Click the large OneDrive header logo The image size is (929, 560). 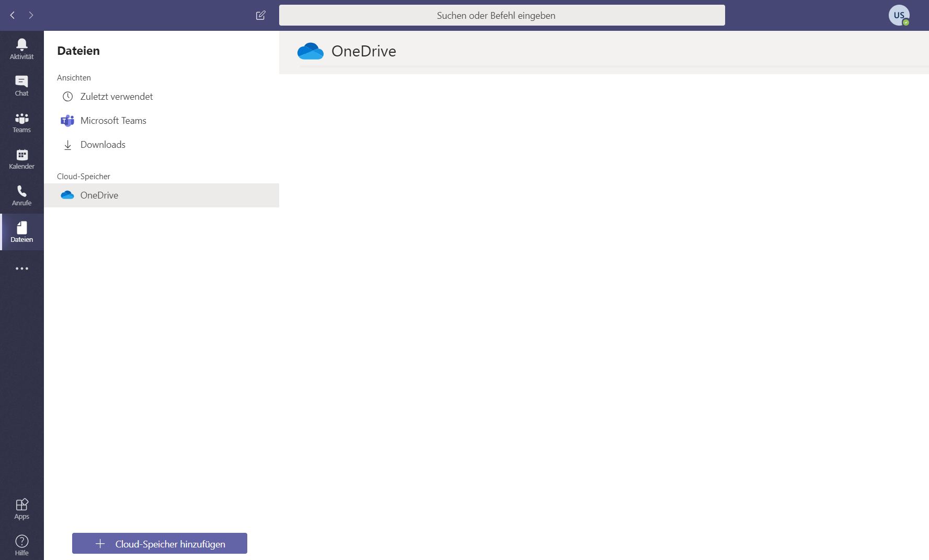(x=311, y=51)
